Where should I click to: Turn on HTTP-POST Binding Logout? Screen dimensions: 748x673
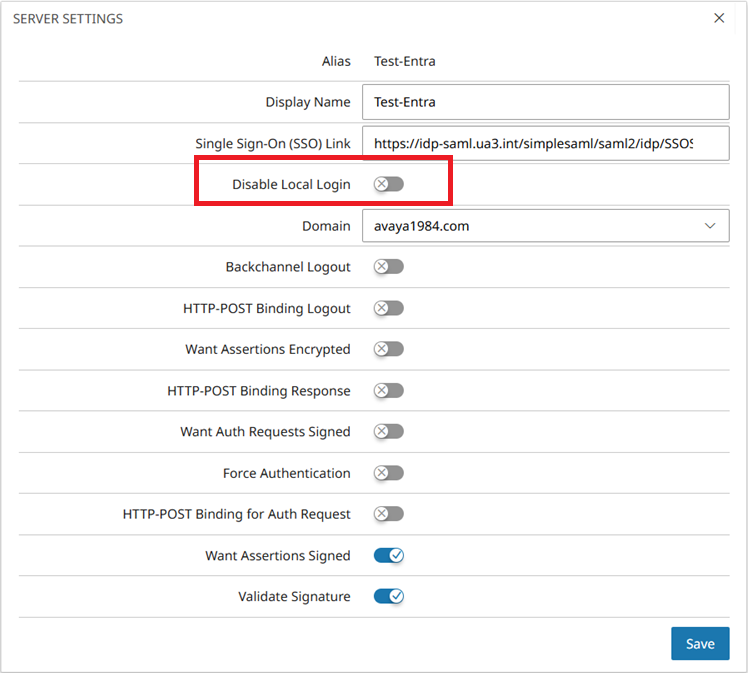(x=388, y=308)
